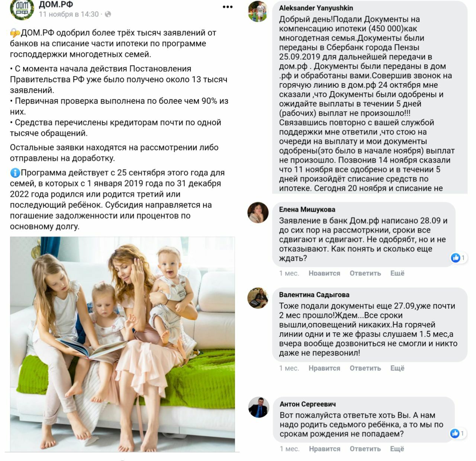Open Aleksander Yanyushkin's name link
476x461 pixels.
(316, 8)
